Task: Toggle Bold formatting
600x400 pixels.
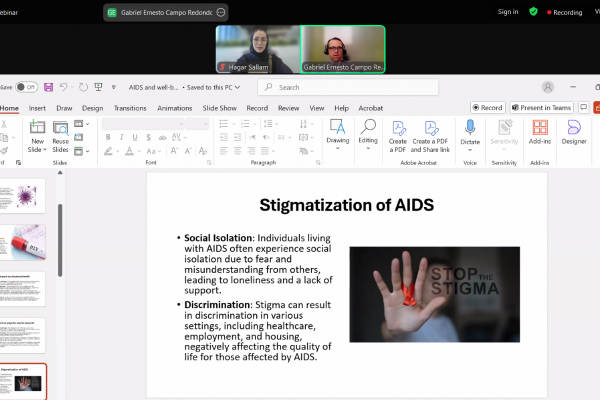Action: (108, 137)
